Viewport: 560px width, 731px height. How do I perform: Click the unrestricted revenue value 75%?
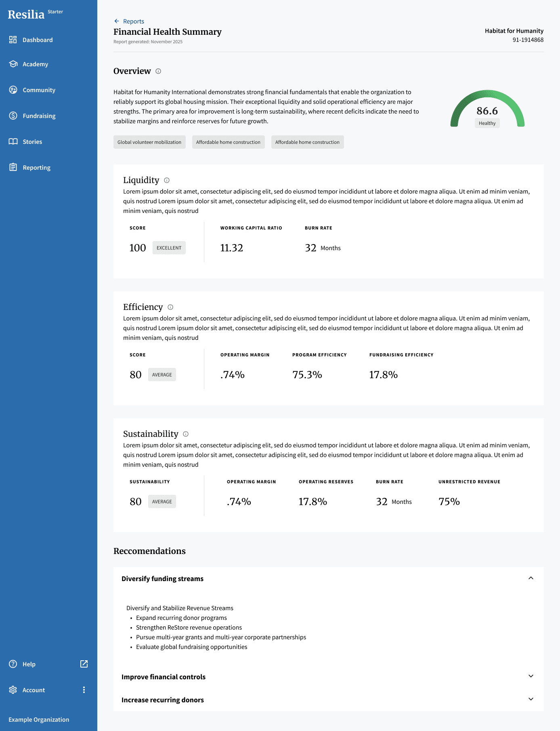pos(449,501)
